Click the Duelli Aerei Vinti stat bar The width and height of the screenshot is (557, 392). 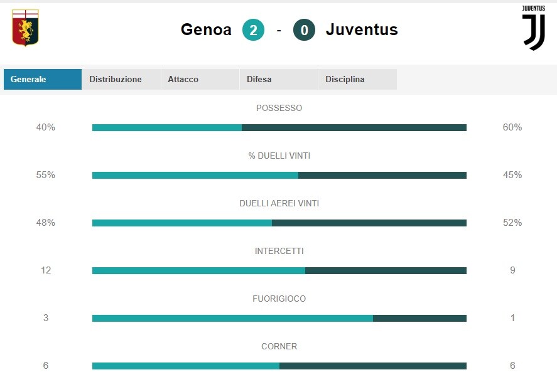pyautogui.click(x=279, y=223)
